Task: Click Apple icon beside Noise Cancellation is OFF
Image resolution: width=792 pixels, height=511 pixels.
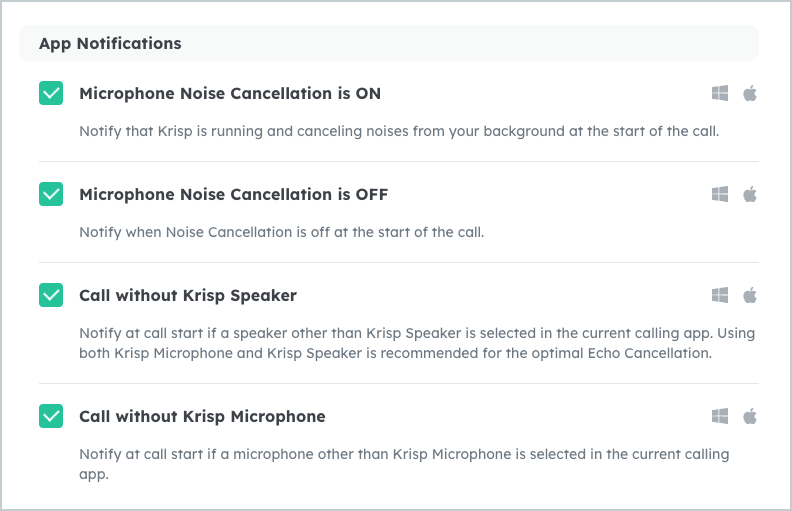Action: coord(750,194)
